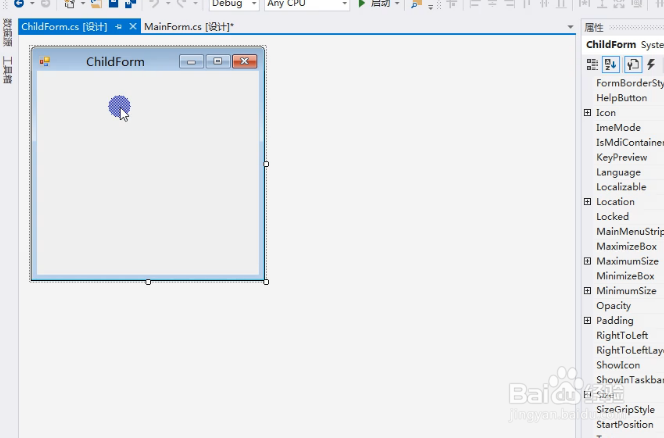
Task: Click the form's right-edge resize handle
Action: coord(266,164)
